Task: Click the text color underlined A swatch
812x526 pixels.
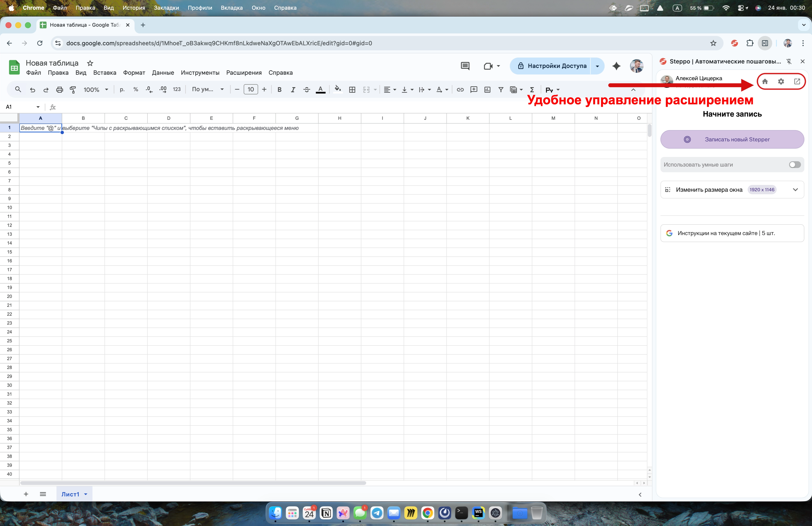Action: pyautogui.click(x=320, y=90)
